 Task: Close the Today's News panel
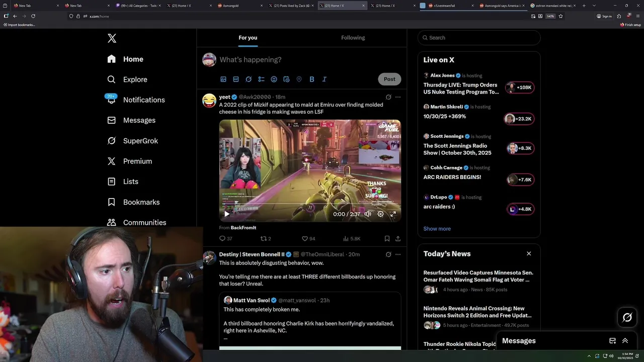click(529, 253)
